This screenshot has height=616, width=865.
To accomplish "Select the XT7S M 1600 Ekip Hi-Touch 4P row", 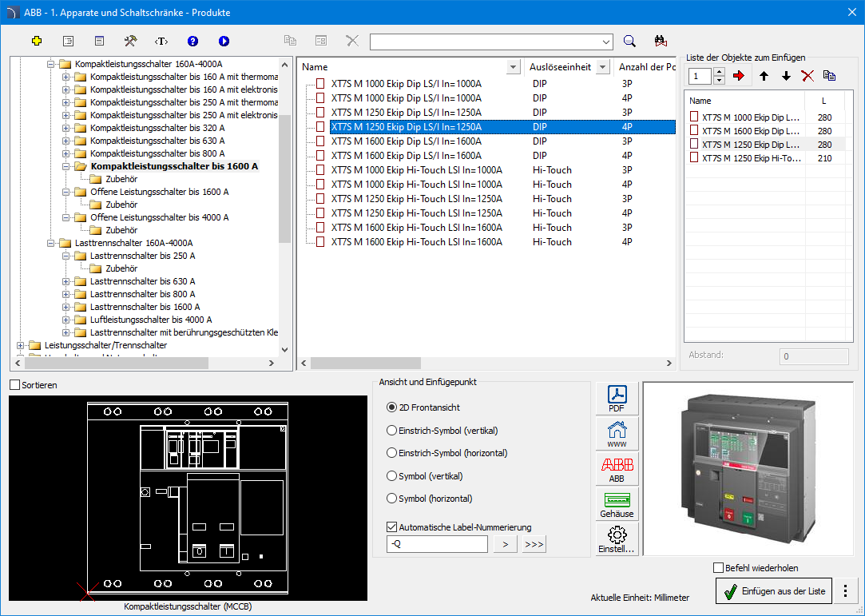I will (x=416, y=242).
